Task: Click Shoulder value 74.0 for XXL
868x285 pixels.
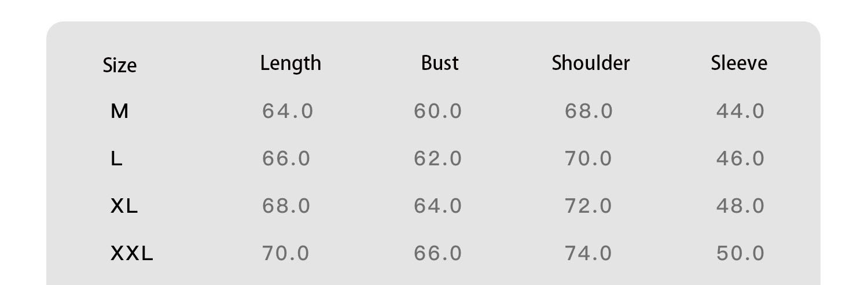Action: click(x=589, y=253)
